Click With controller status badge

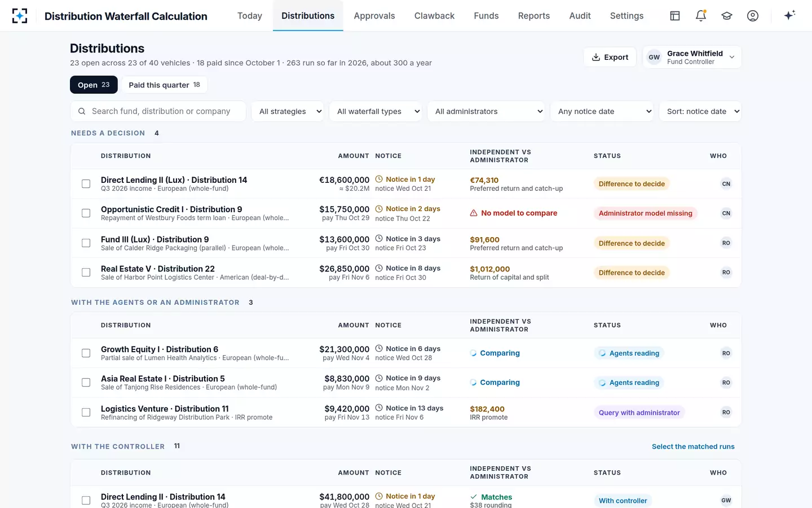tap(623, 501)
